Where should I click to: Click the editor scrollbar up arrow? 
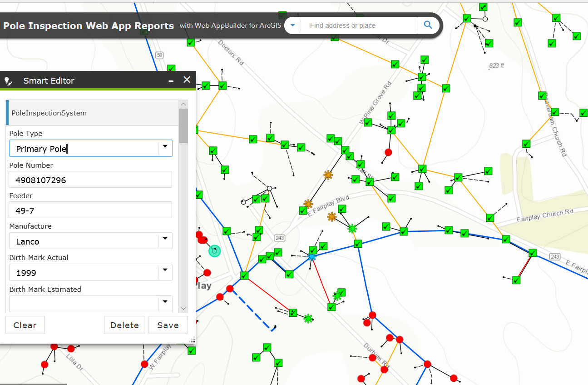coord(183,104)
